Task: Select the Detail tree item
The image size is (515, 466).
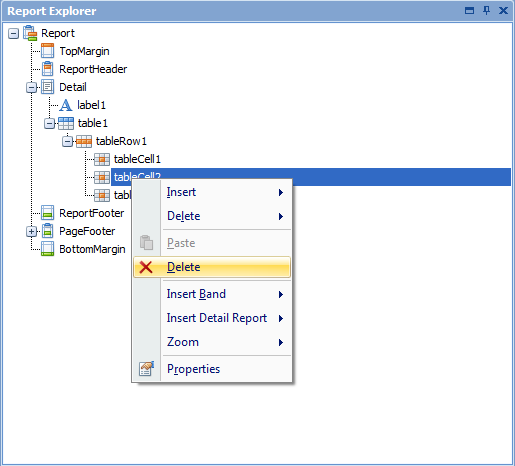Action: [x=73, y=87]
